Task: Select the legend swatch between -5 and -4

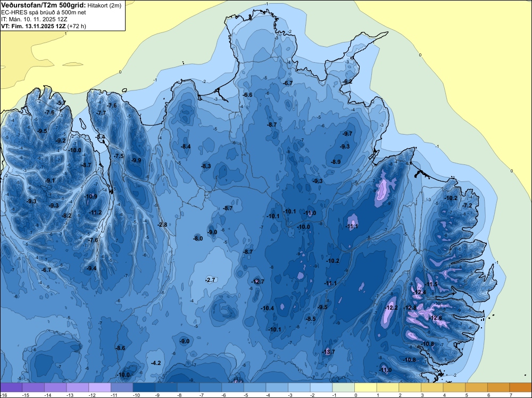Action: point(255,387)
